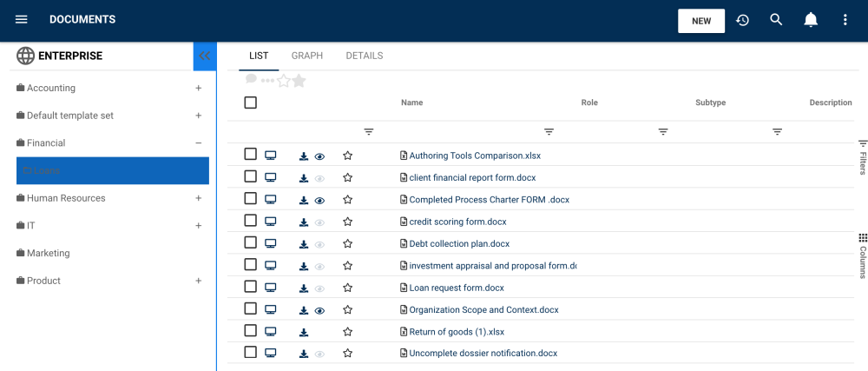Open Return of goods (1).xlsx link
Image resolution: width=868 pixels, height=371 pixels.
(457, 332)
